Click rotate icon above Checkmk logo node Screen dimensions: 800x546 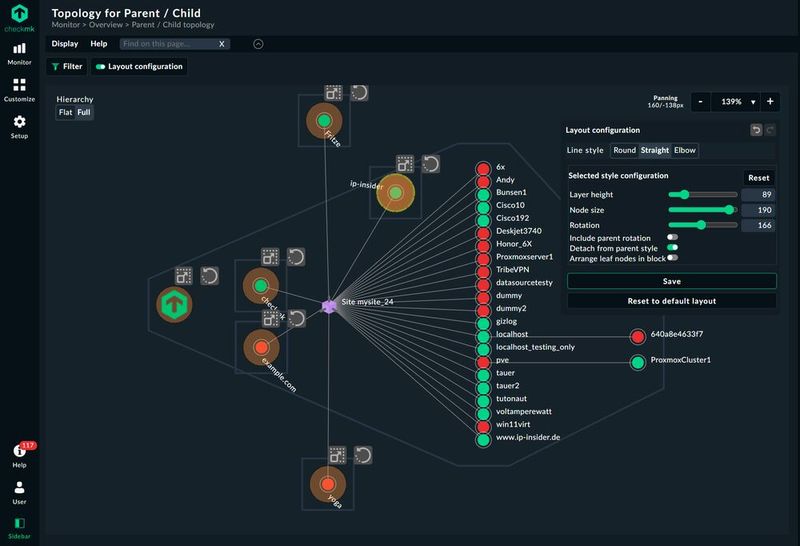[209, 276]
